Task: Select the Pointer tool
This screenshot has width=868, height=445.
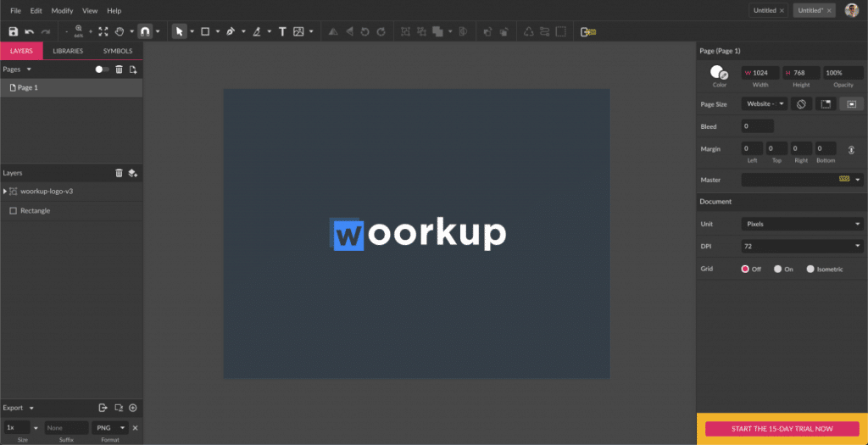Action: (x=180, y=31)
